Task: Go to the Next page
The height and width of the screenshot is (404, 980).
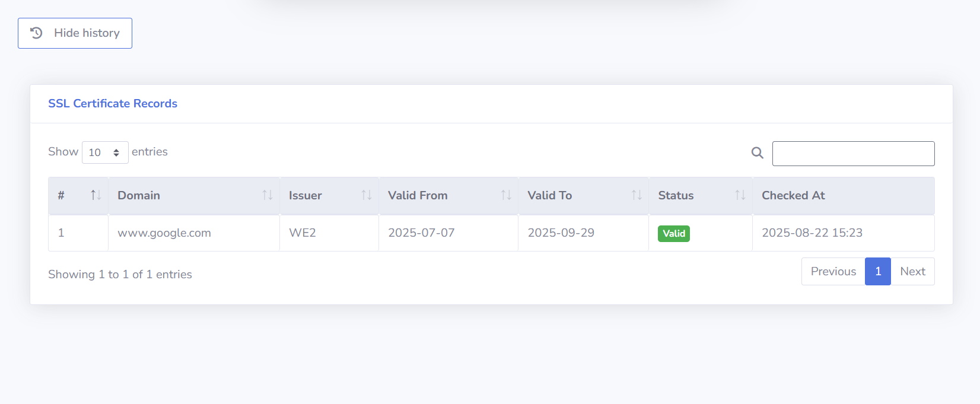Action: point(912,271)
